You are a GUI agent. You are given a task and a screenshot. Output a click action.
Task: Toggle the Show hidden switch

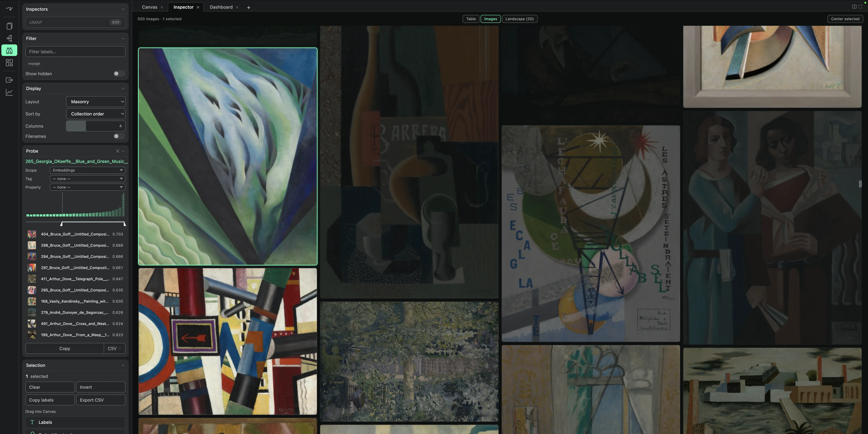coord(119,73)
